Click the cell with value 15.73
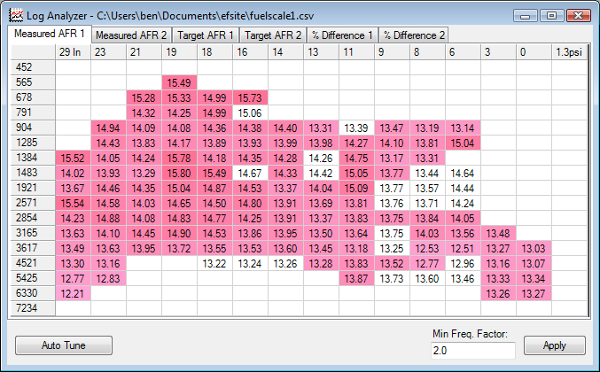The height and width of the screenshot is (372, 600). pyautogui.click(x=250, y=98)
